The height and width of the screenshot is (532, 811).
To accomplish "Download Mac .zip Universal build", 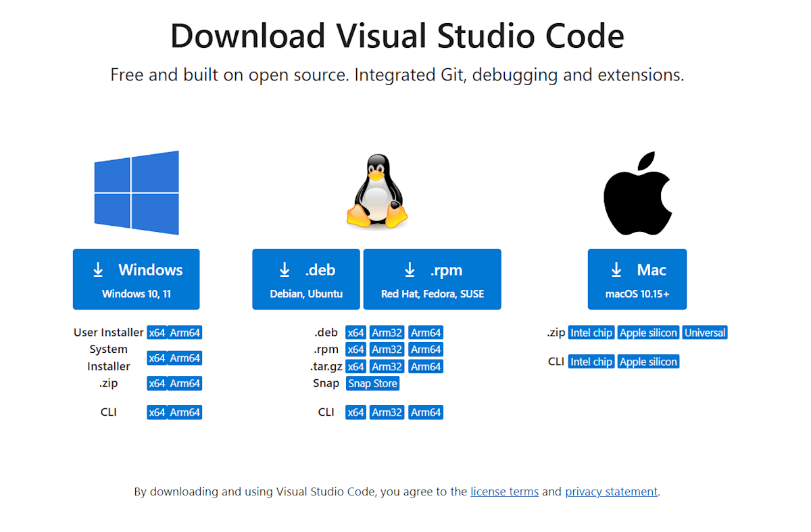I will click(x=705, y=333).
